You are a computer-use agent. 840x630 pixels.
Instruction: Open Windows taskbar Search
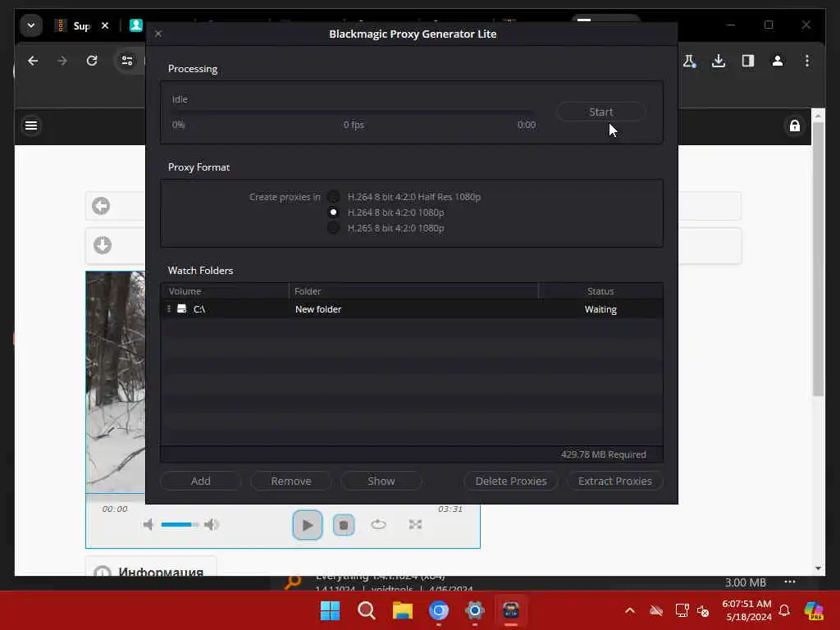click(367, 610)
